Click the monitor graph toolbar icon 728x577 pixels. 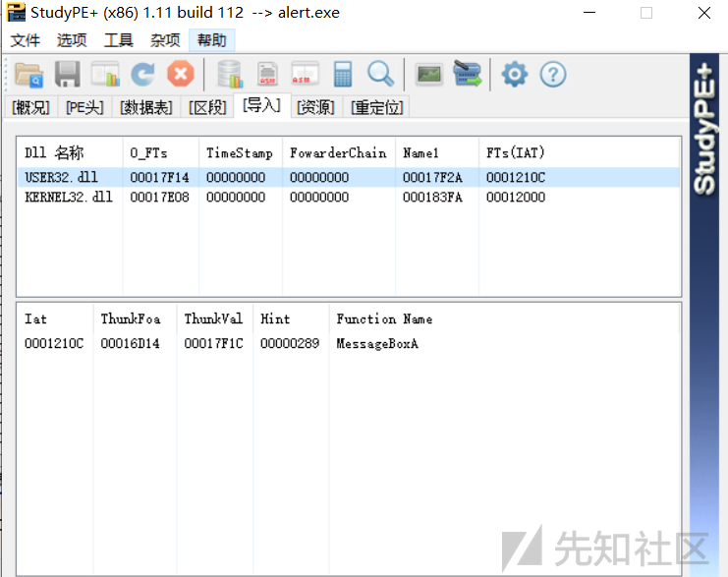pyautogui.click(x=429, y=75)
